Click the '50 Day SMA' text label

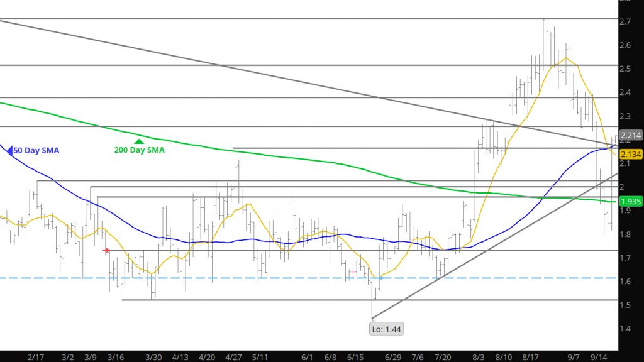click(x=35, y=150)
